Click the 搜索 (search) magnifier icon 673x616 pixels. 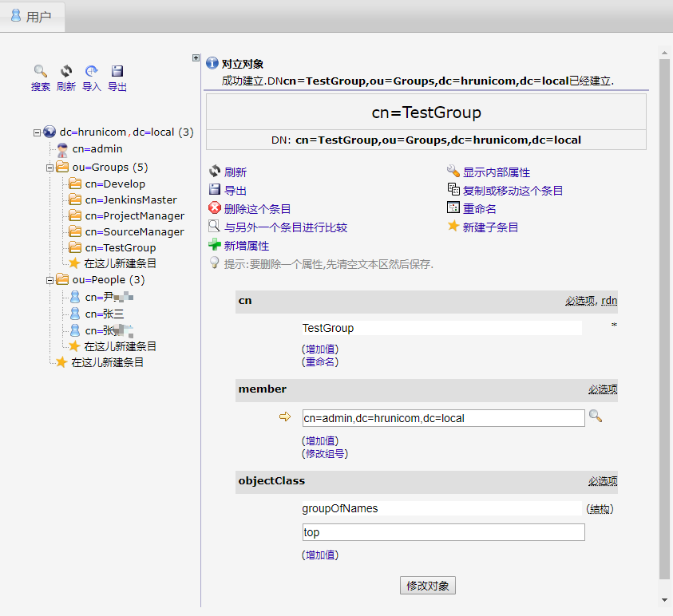pyautogui.click(x=40, y=71)
